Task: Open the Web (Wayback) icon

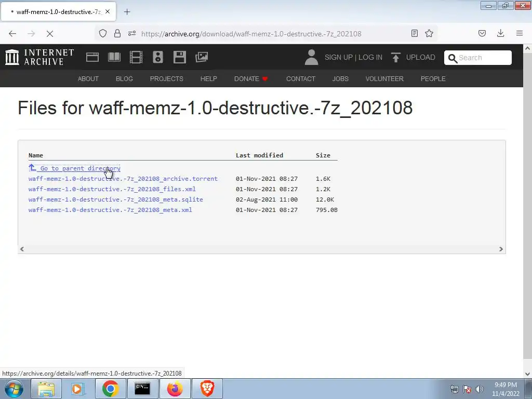Action: pos(92,57)
